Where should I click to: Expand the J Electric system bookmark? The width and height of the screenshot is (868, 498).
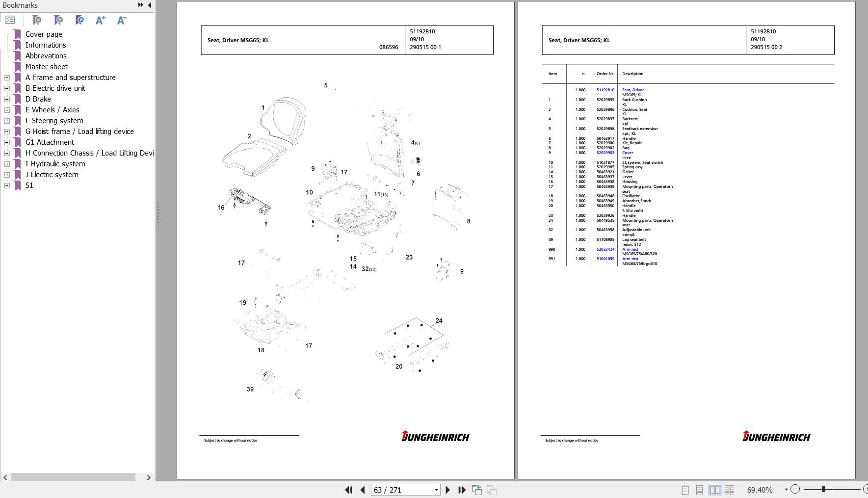pos(7,175)
